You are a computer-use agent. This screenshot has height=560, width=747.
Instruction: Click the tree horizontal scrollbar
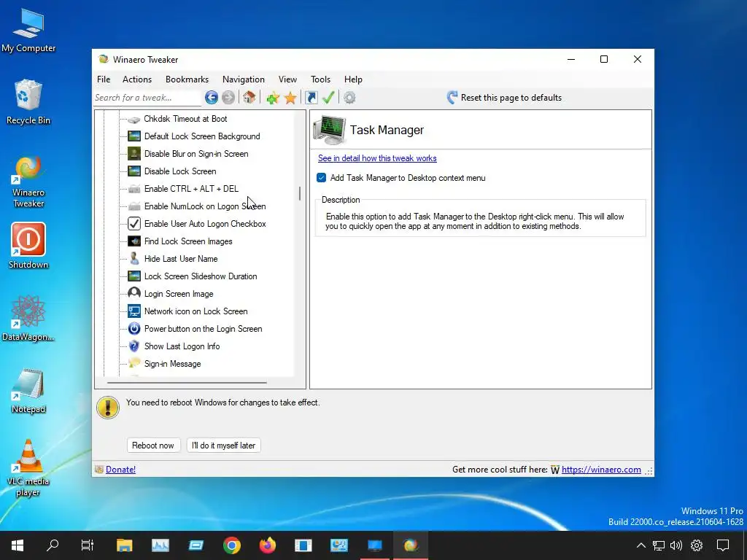tap(187, 382)
